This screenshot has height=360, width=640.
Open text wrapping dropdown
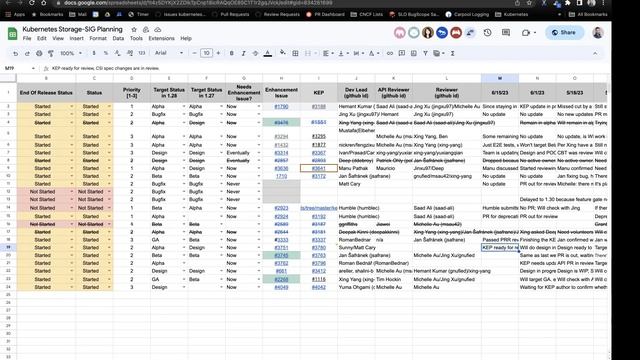pyautogui.click(x=358, y=53)
